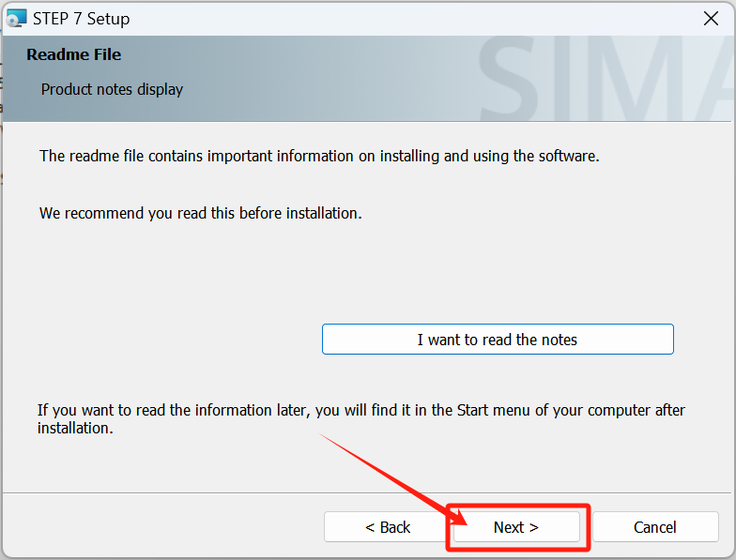
Task: Click the text 'We recommend you read this before installation.'
Action: 201,214
